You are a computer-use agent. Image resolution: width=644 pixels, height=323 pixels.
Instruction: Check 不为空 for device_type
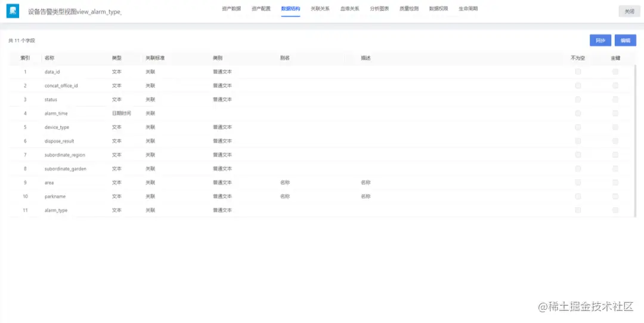point(578,127)
